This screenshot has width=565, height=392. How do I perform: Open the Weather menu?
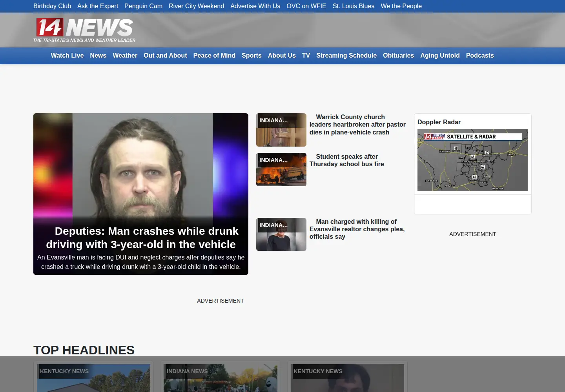pyautogui.click(x=125, y=56)
